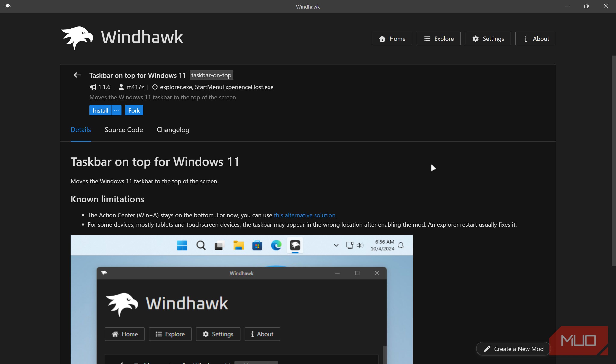The height and width of the screenshot is (364, 616).
Task: Click the mod preview screenshot image
Action: coord(242,299)
